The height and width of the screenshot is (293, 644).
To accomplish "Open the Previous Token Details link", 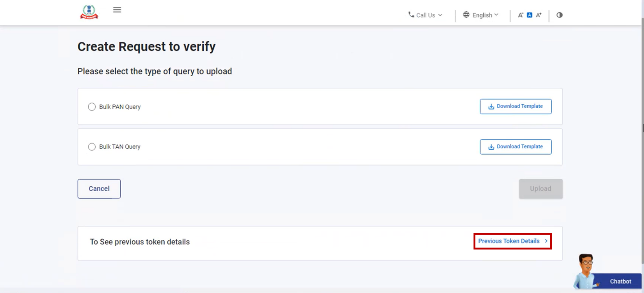I will click(x=513, y=241).
